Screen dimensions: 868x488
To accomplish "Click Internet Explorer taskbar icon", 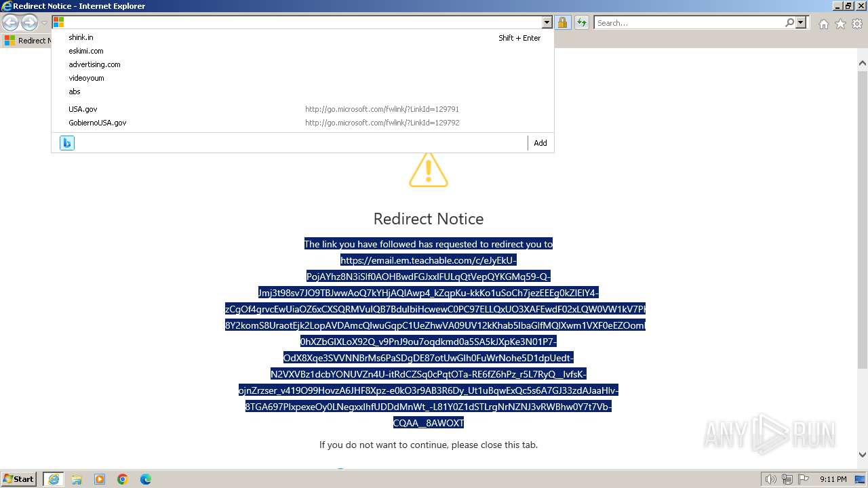I will point(54,479).
